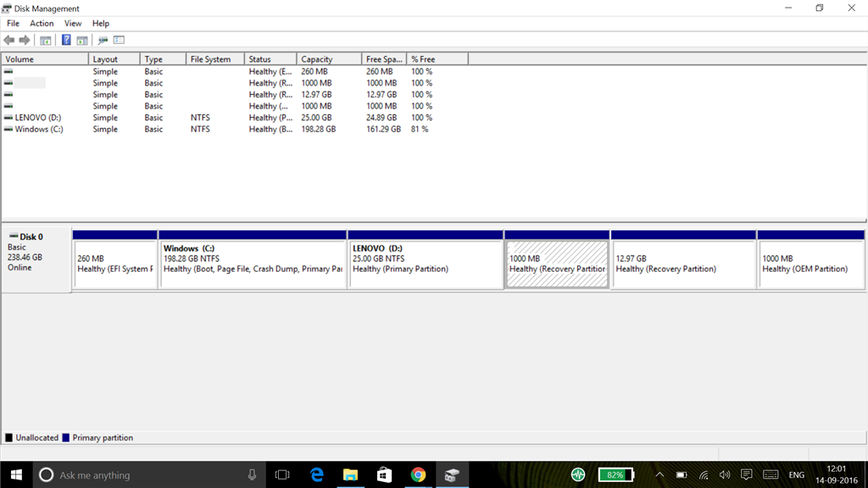Toggle the Show/Hide Action Pane toolbar icon
This screenshot has height=488, width=868.
[x=82, y=40]
